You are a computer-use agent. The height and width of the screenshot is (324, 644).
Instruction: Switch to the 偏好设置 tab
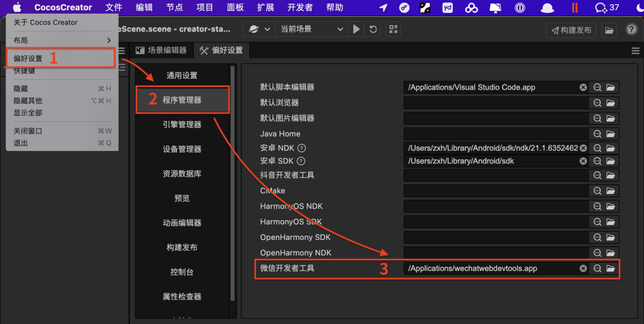click(x=221, y=50)
